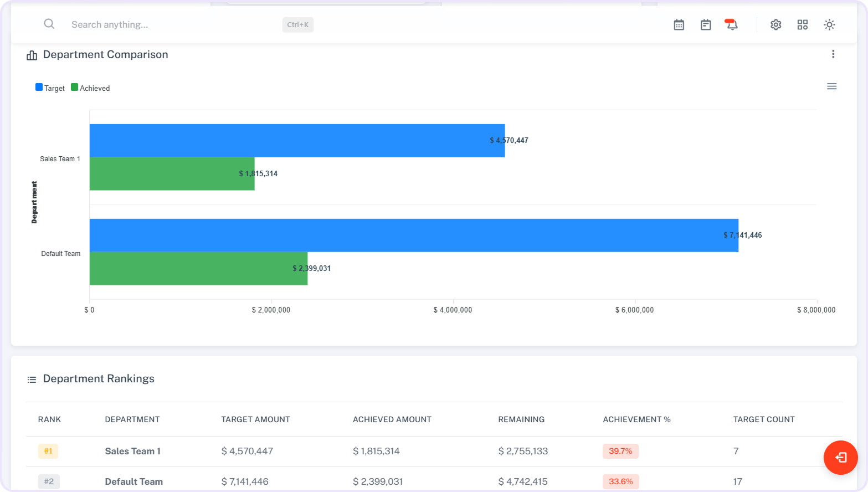This screenshot has height=492, width=868.
Task: Click the Department column header
Action: (x=132, y=419)
